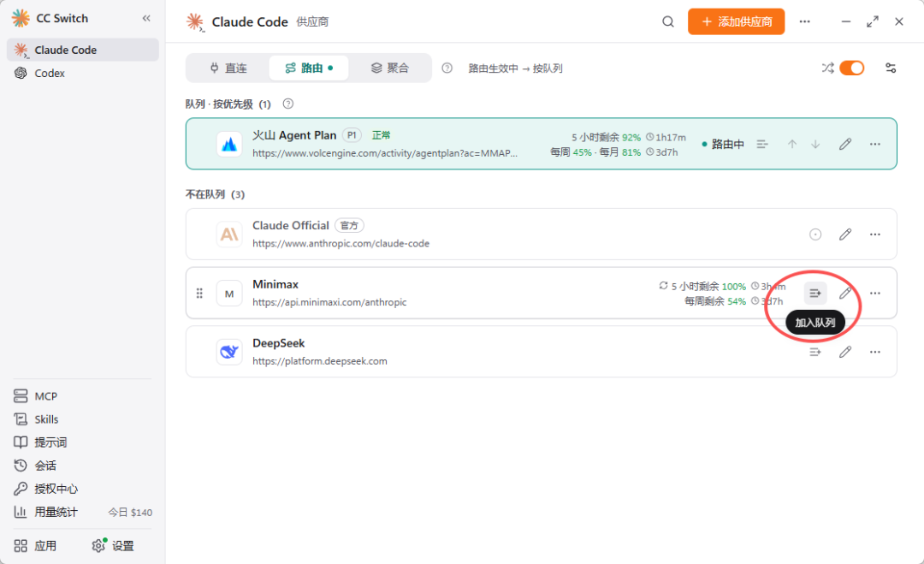924x564 pixels.
Task: Open 提示词 prompts section
Action: 41,442
